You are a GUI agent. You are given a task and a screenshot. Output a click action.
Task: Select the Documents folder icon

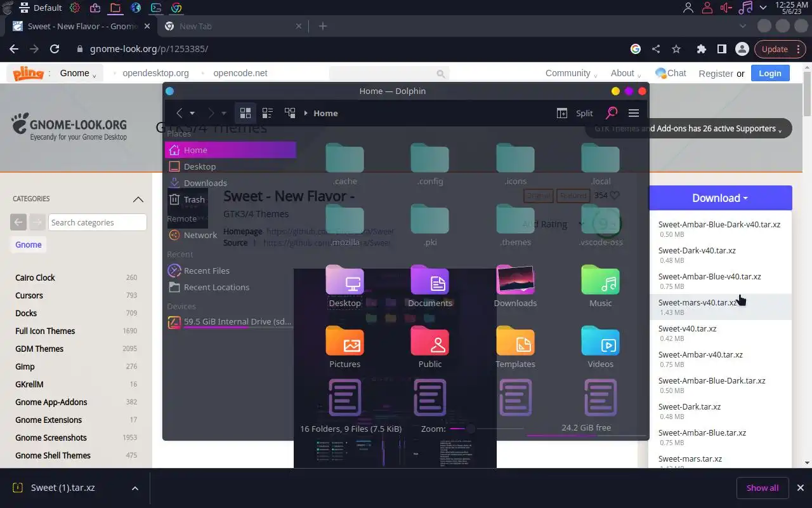click(x=429, y=280)
